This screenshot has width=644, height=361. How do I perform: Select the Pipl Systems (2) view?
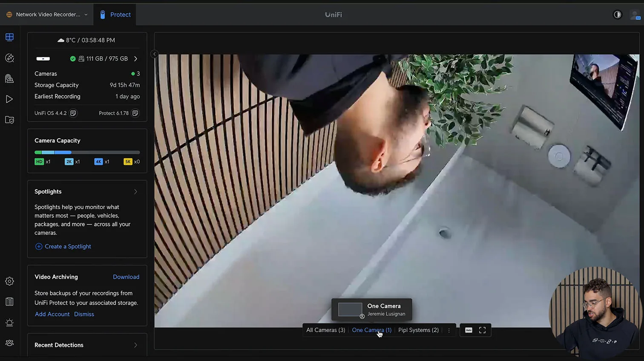[x=418, y=330]
